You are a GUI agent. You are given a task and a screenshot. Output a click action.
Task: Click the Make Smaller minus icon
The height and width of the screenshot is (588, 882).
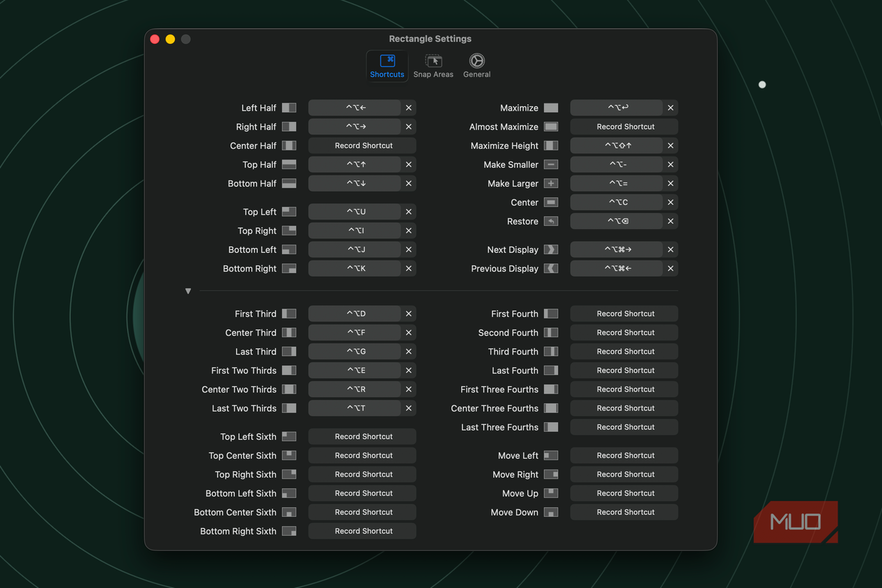pos(551,164)
